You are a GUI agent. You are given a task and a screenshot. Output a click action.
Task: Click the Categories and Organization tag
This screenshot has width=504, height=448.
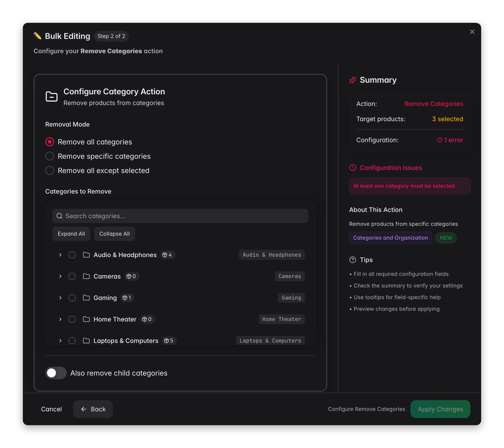click(x=390, y=238)
